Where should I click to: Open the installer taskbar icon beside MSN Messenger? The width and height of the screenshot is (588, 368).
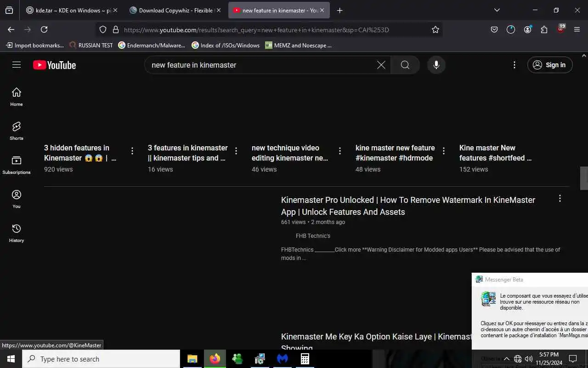pos(260,359)
